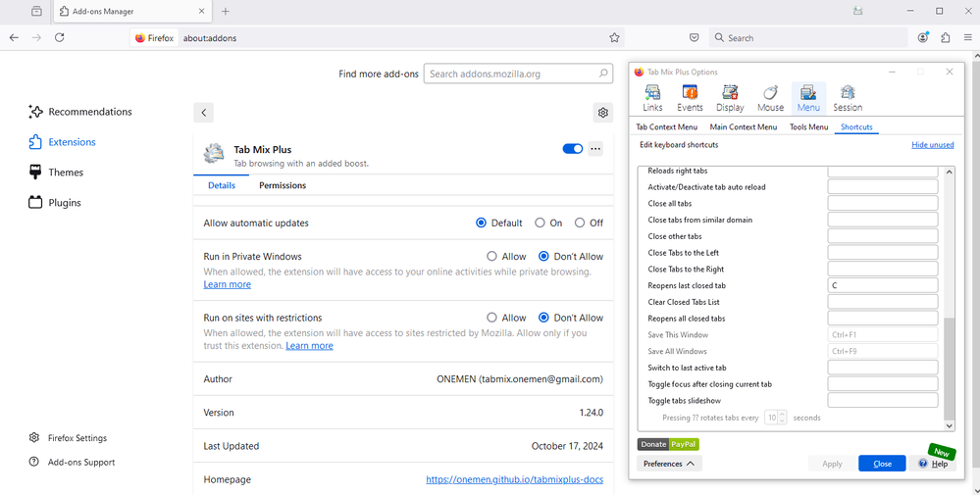Click the add-on tools gear icon

tap(603, 113)
